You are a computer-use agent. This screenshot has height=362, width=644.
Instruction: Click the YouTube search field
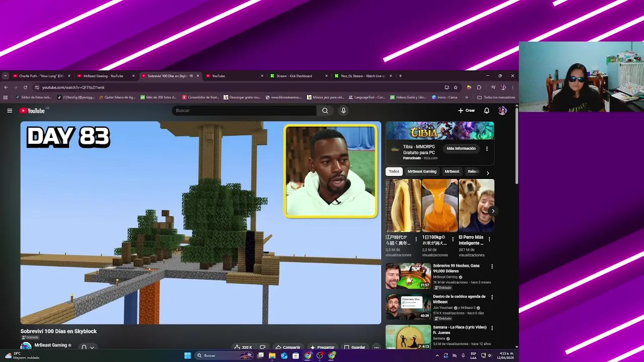click(x=245, y=111)
